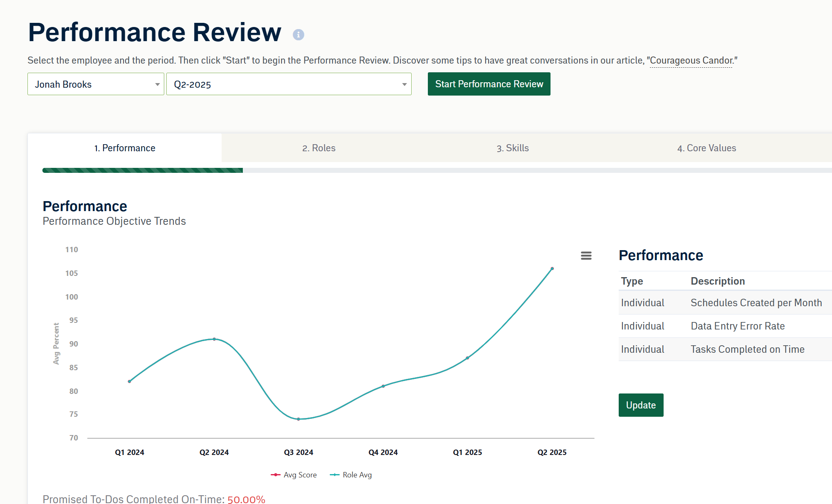The height and width of the screenshot is (504, 832).
Task: Click the green review progress bar
Action: point(143,170)
